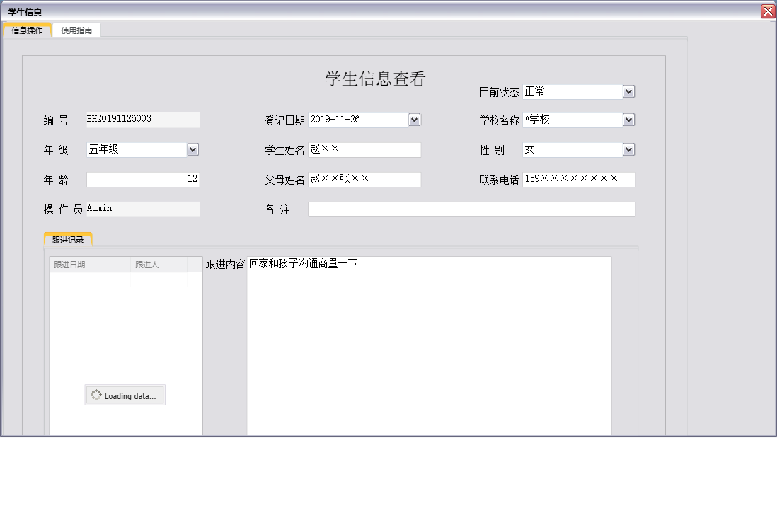
Task: Click the 学生姓名 student name field
Action: [364, 149]
